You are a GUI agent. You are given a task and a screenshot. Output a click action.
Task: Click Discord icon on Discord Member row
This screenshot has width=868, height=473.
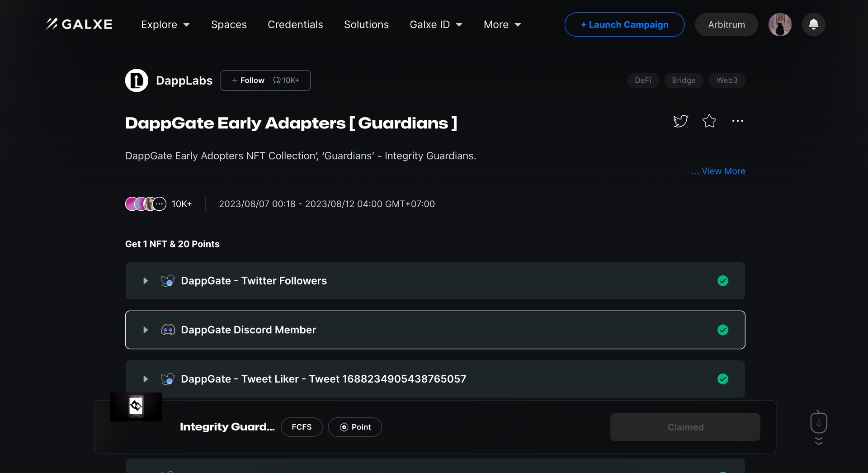(x=168, y=330)
